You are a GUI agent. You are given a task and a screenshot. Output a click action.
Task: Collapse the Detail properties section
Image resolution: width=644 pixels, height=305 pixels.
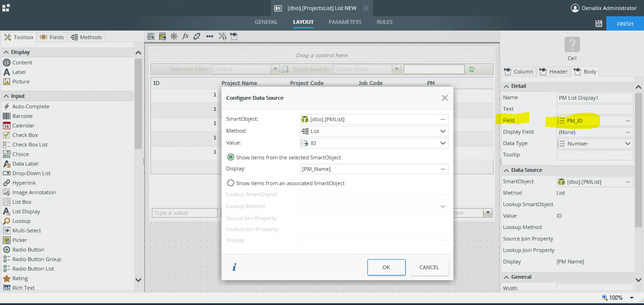click(506, 86)
